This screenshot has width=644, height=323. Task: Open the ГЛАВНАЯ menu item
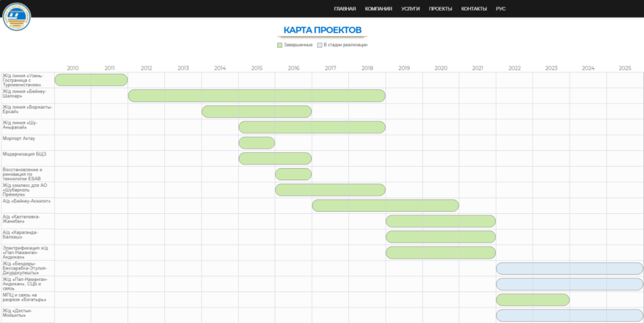click(345, 9)
